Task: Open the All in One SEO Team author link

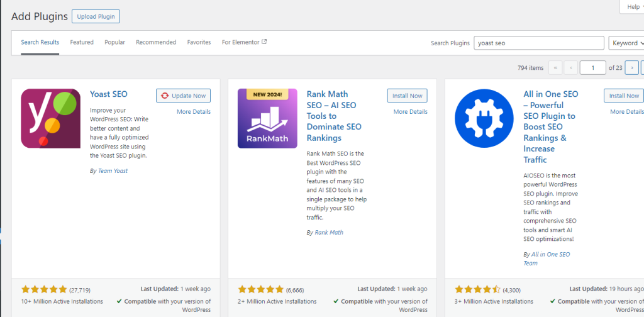Action: coord(547,259)
